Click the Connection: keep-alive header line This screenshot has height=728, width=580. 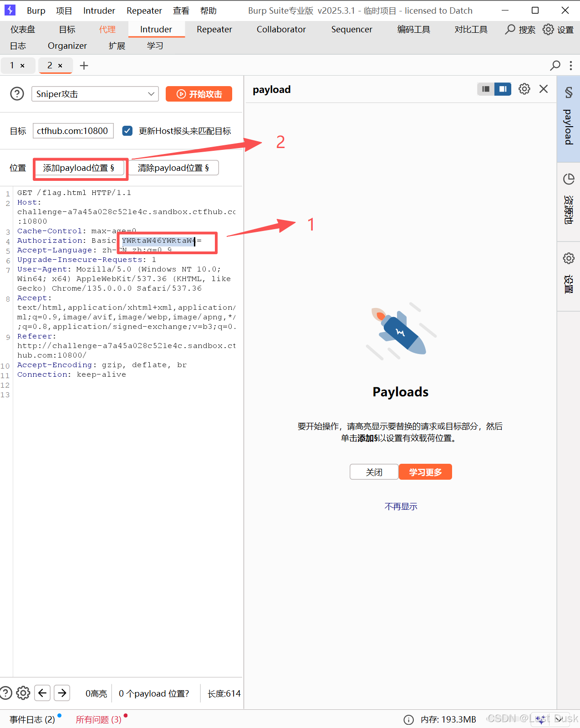71,374
